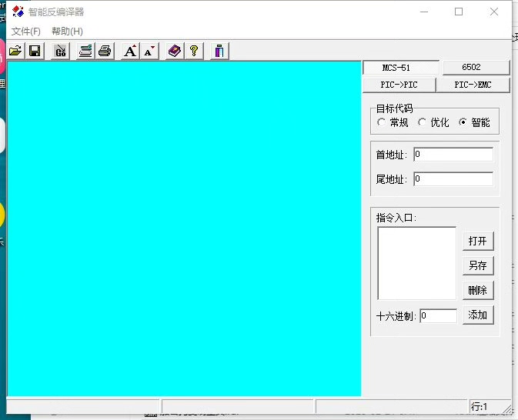Viewport: 518px width, 420px height.
Task: Switch to 6502 mode
Action: pos(476,68)
